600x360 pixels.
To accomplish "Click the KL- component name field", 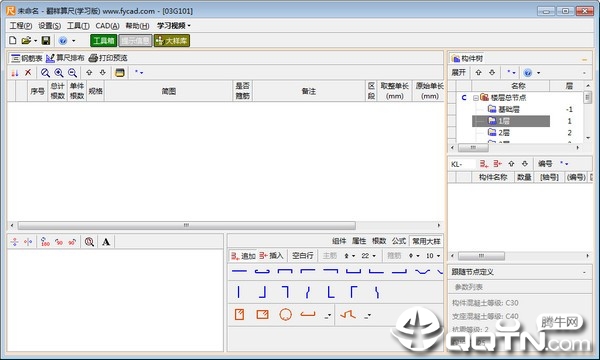I will pyautogui.click(x=463, y=164).
